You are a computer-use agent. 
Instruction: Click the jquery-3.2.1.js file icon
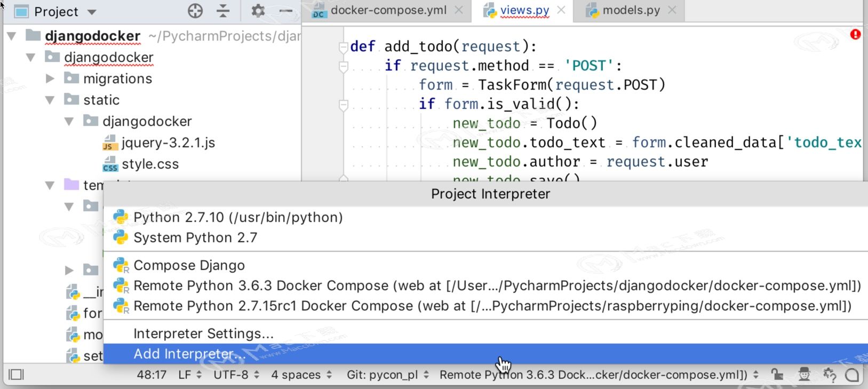pyautogui.click(x=109, y=143)
